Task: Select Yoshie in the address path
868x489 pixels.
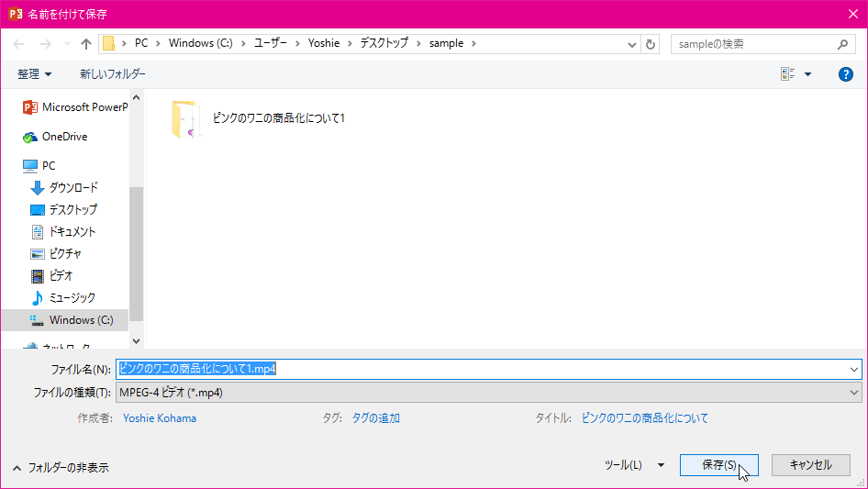Action: [x=324, y=43]
